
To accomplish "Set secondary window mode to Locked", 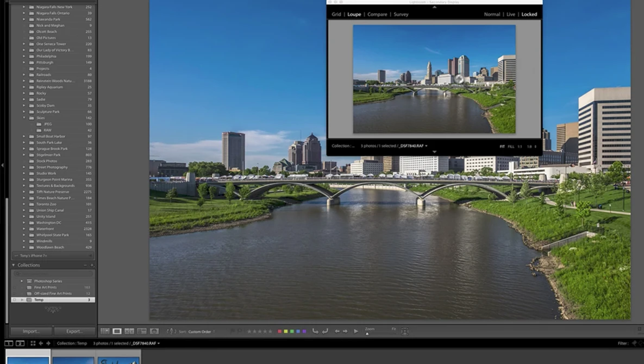I will coord(529,14).
